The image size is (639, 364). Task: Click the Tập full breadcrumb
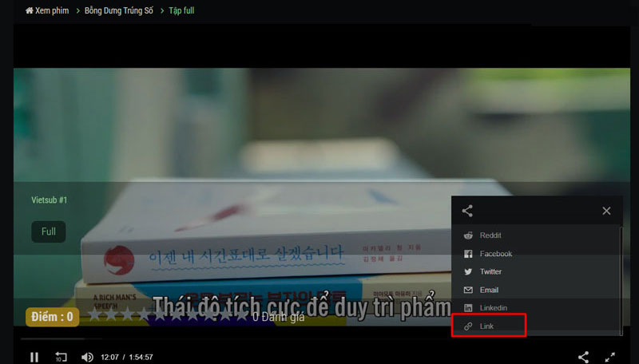[x=181, y=11]
